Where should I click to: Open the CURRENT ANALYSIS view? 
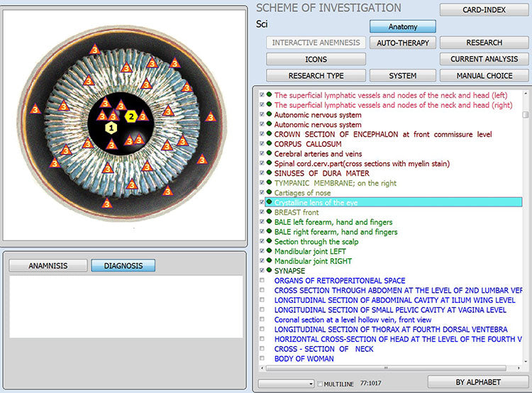point(484,59)
